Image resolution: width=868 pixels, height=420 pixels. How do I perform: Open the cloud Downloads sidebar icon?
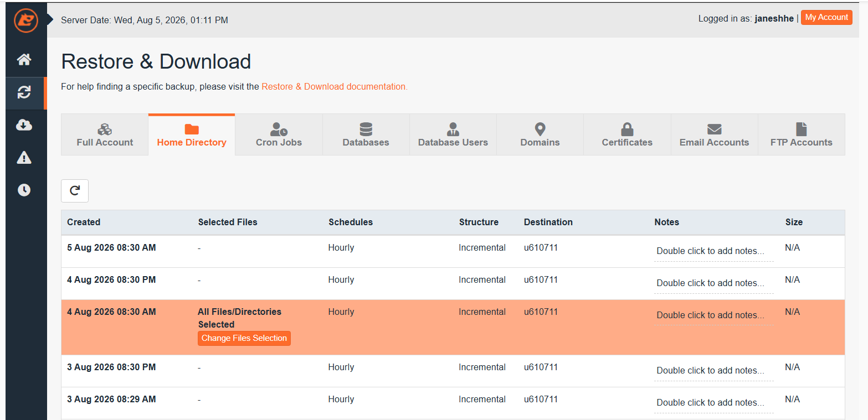[x=24, y=125]
